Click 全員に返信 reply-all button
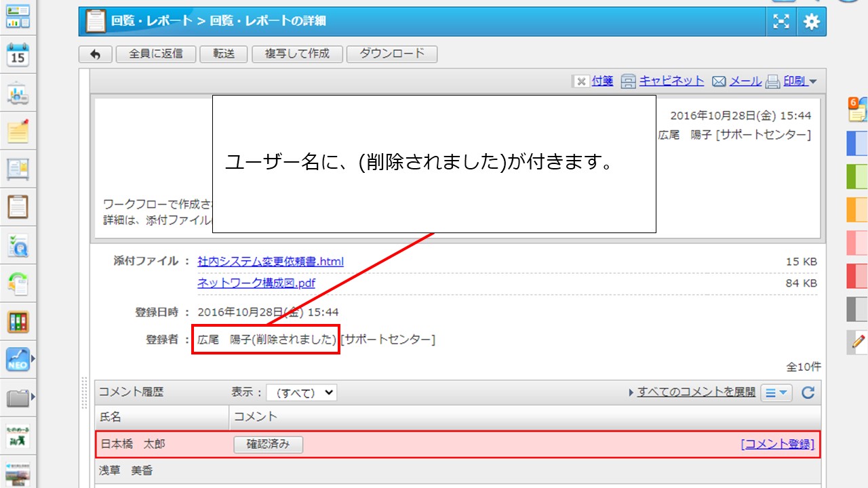868x488 pixels. [x=156, y=54]
